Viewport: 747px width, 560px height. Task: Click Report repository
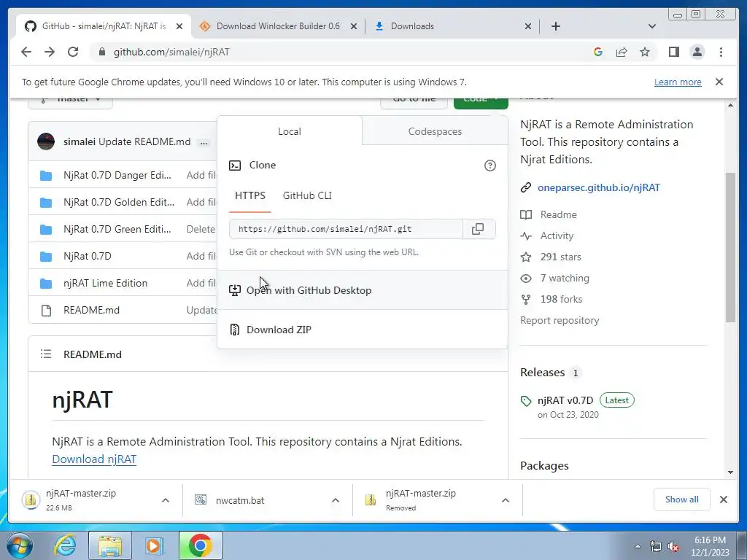tap(560, 320)
